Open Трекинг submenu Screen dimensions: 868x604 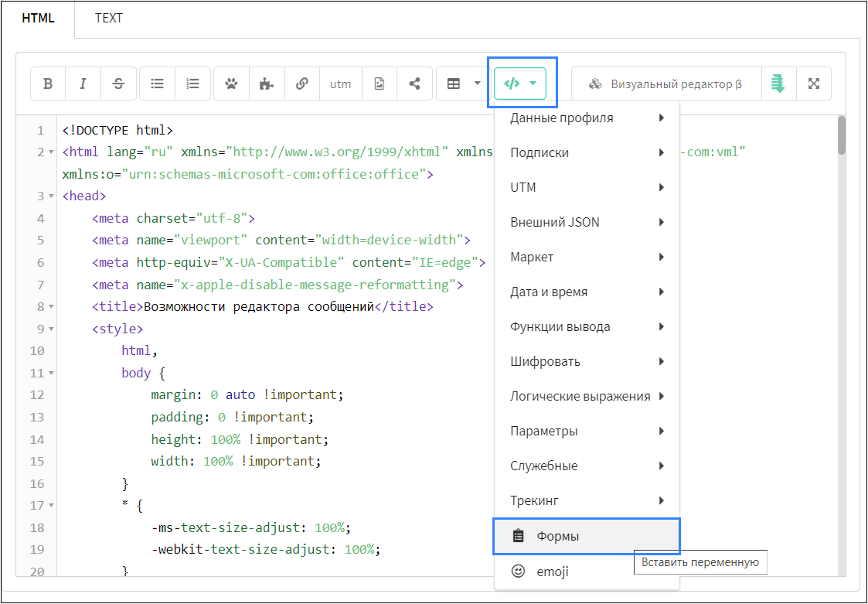[x=587, y=500]
